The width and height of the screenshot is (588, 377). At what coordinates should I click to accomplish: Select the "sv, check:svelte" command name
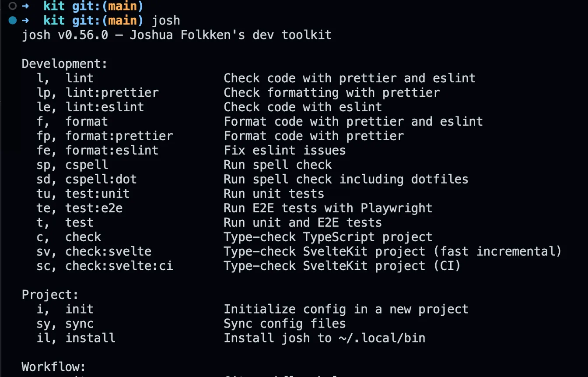(94, 252)
